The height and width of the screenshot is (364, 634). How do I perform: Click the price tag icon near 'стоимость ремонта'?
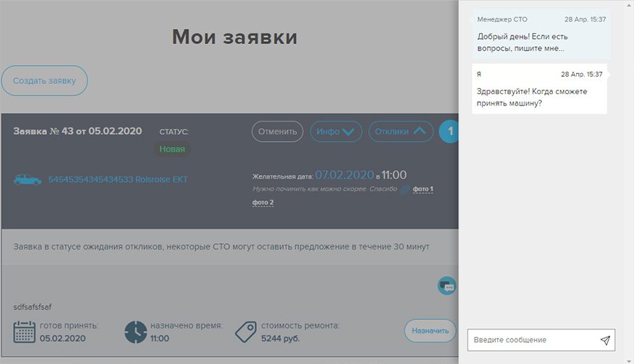point(246,332)
